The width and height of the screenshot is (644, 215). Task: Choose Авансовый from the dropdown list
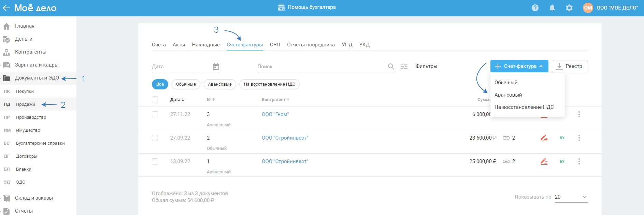click(x=508, y=95)
